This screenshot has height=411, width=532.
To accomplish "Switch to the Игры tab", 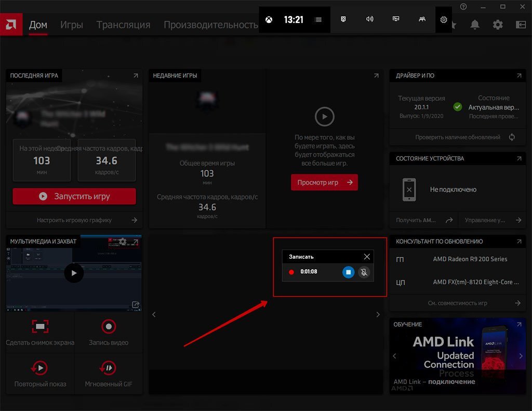I will coord(72,25).
